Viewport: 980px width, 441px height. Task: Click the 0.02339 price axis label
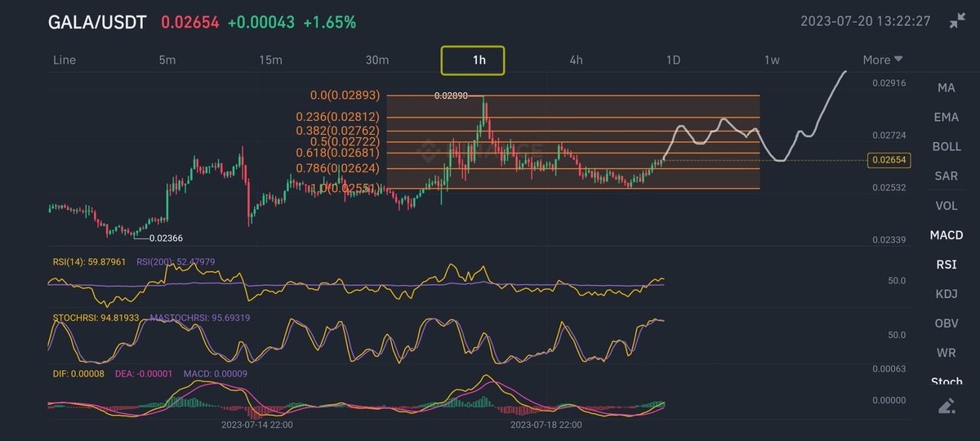(889, 239)
